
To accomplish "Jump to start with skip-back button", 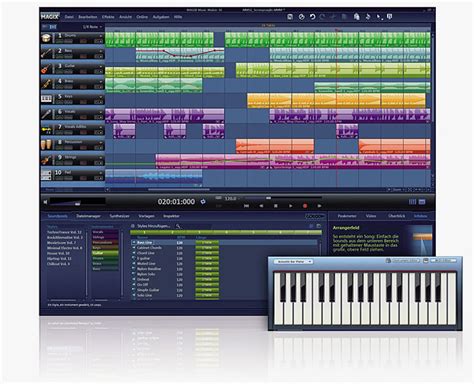I will point(246,206).
